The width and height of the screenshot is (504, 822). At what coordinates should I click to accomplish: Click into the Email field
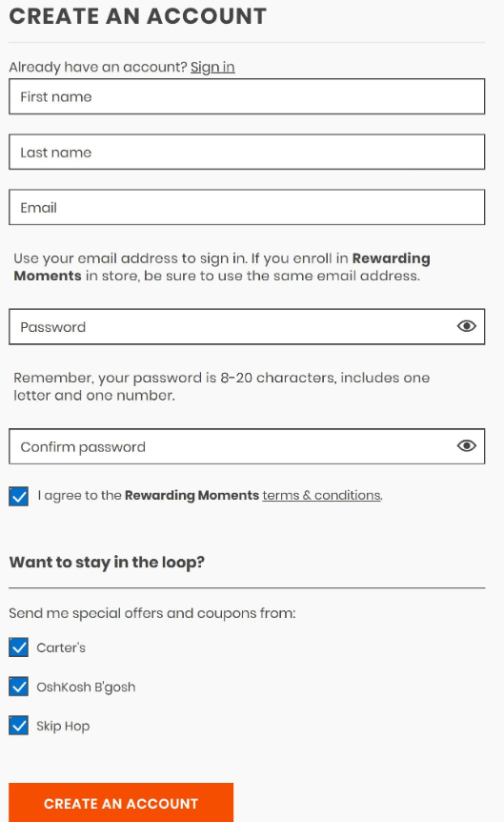247,208
